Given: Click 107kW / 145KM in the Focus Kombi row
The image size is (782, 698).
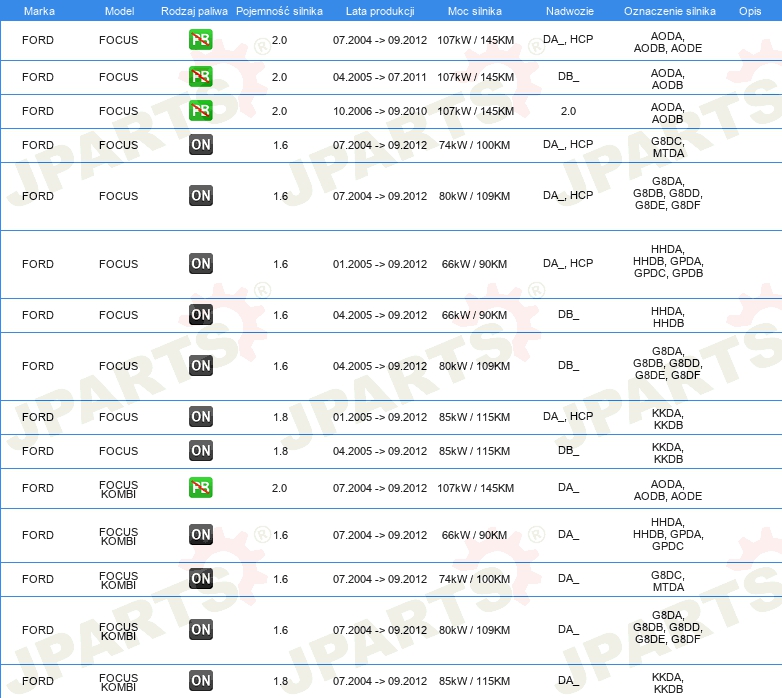Looking at the screenshot, I should click(x=475, y=488).
